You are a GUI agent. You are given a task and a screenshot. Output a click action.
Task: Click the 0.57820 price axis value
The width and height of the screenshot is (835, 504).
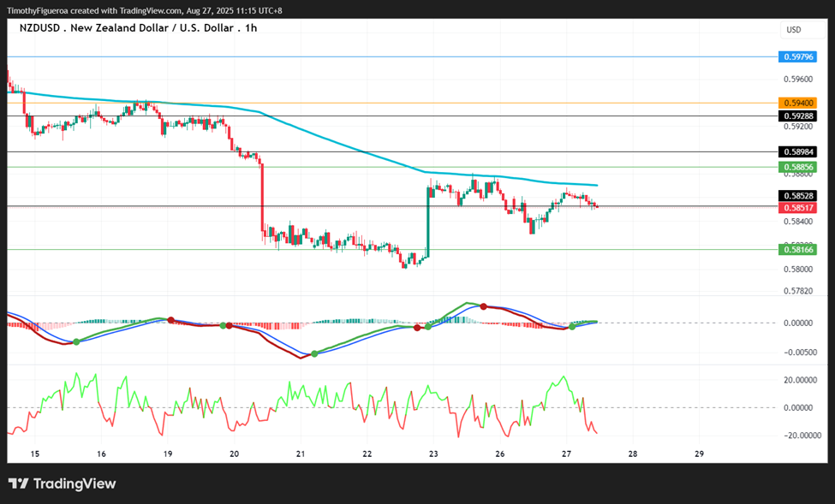pyautogui.click(x=798, y=291)
